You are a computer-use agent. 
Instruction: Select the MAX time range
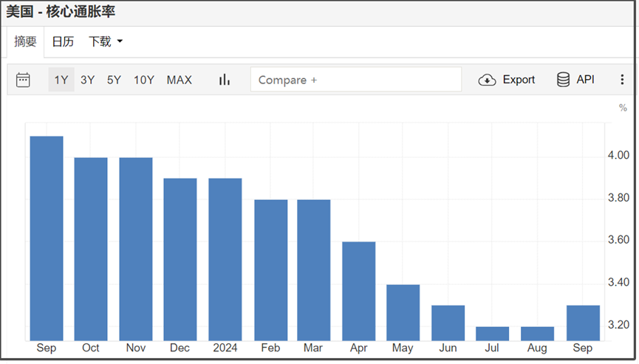(x=180, y=80)
